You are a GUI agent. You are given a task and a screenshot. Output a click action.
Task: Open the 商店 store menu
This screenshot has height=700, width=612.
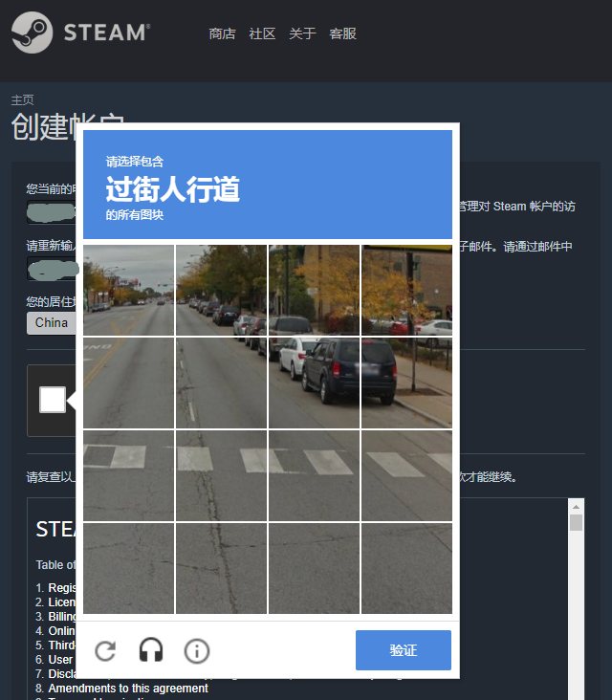pos(222,33)
